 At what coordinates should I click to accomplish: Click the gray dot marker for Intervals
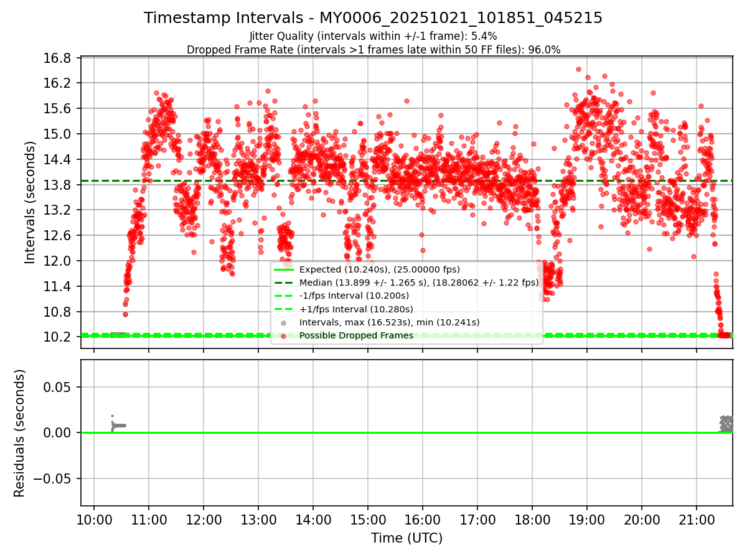(284, 322)
